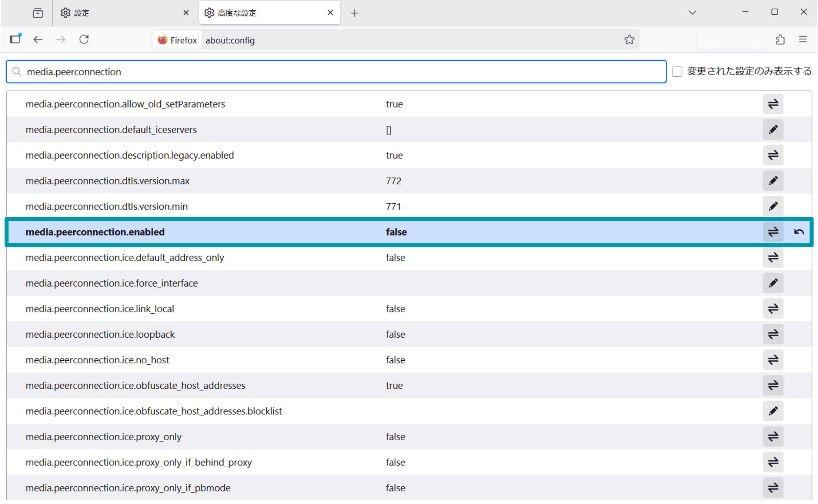Click the media.peerconnection search field
This screenshot has height=504, width=818.
tap(333, 72)
